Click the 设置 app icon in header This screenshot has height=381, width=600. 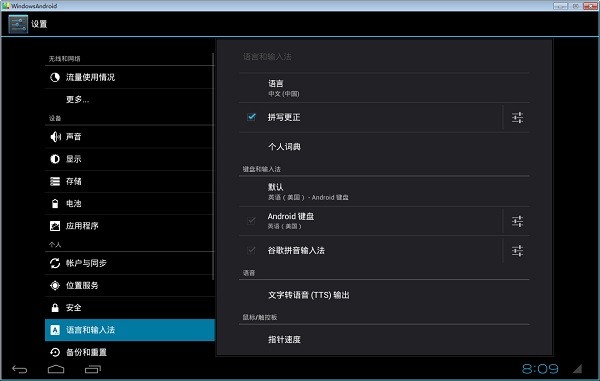click(x=18, y=24)
